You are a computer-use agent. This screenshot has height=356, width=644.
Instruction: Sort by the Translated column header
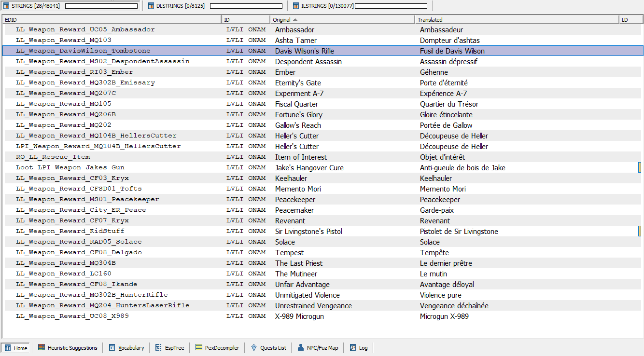[517, 20]
